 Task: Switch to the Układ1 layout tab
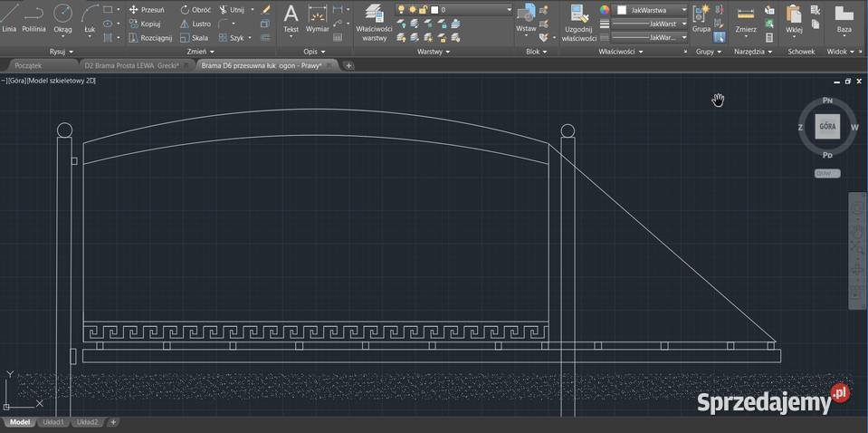click(53, 422)
